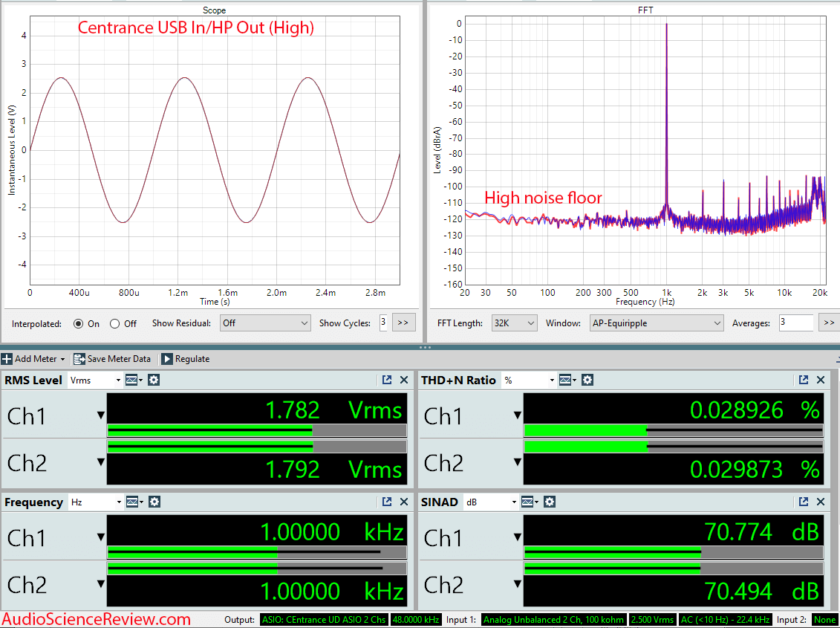
Task: Click AC bandwidth filter status
Action: click(x=725, y=619)
